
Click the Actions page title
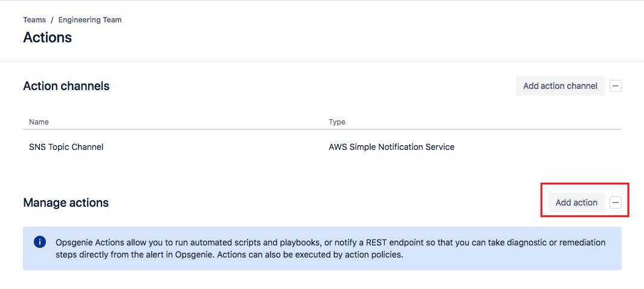[x=47, y=37]
